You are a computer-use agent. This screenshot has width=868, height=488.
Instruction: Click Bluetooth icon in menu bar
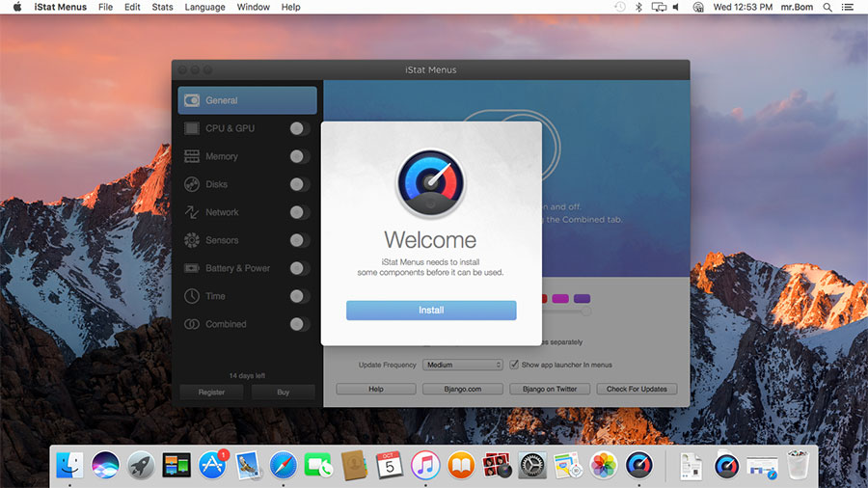coord(638,7)
